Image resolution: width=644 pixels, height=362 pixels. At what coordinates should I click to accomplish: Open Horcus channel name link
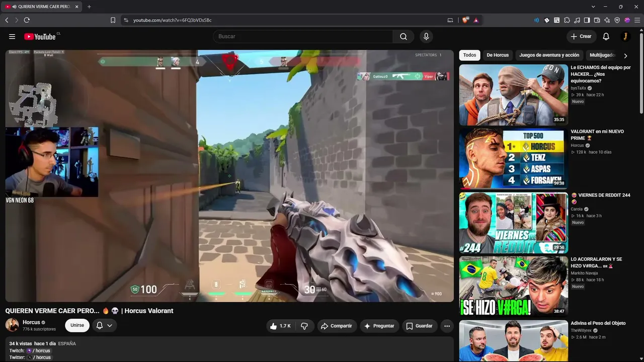[x=31, y=322]
